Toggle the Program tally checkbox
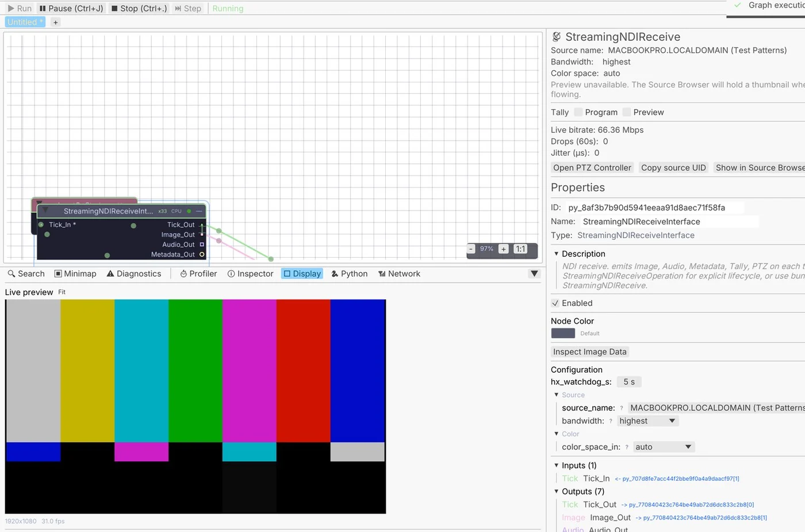 (x=578, y=112)
